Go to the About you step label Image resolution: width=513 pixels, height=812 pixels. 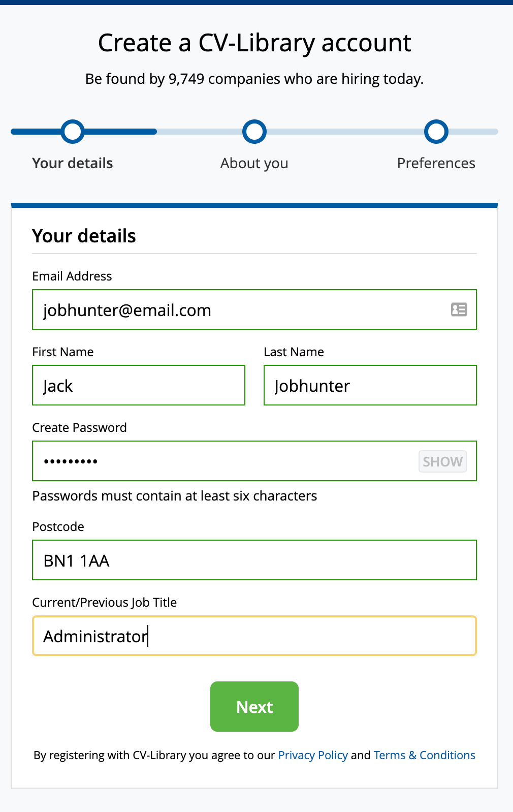254,163
